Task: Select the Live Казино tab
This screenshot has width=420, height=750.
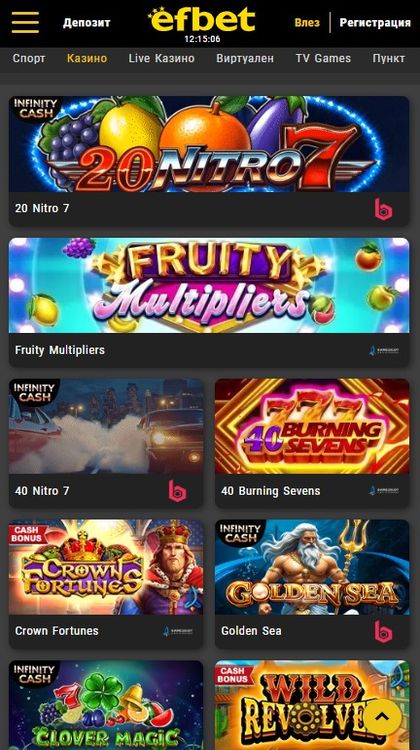Action: tap(162, 58)
